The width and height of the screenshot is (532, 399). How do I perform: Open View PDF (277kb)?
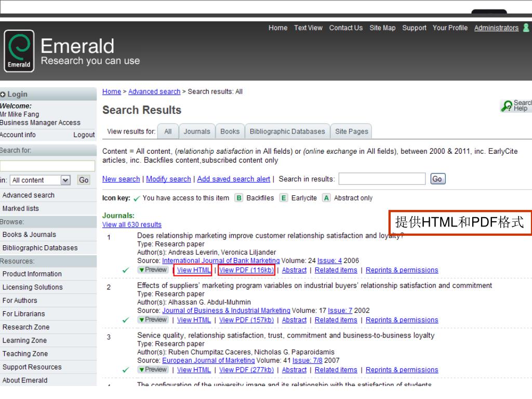[x=246, y=370]
